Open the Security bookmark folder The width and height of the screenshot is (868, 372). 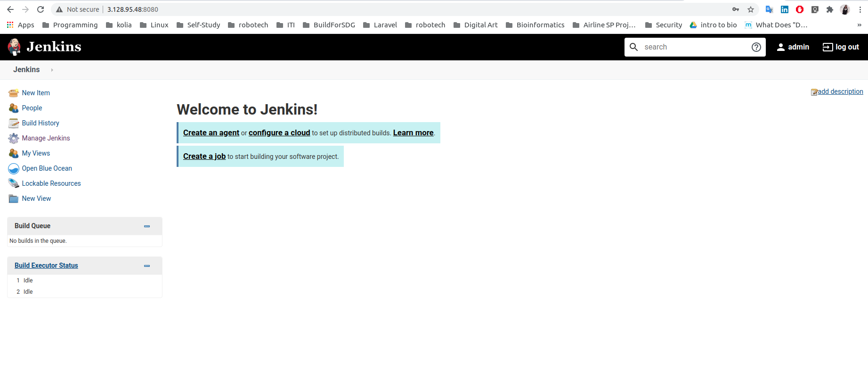664,25
